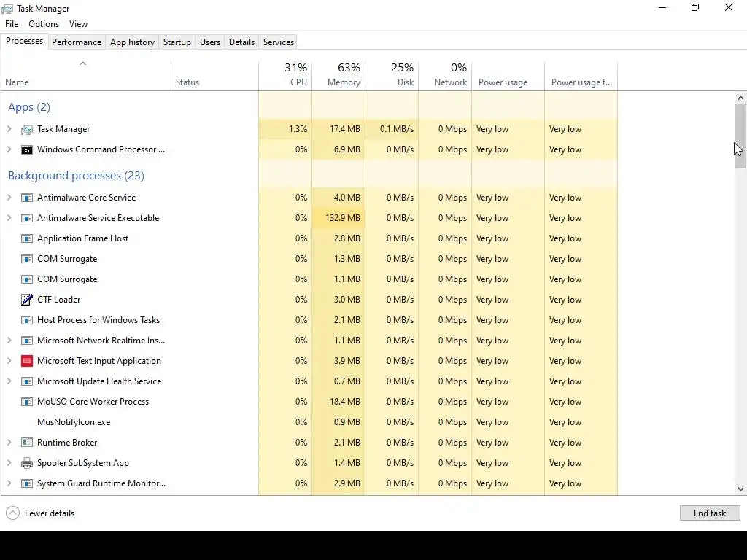Sort by the Power usage column

click(508, 76)
